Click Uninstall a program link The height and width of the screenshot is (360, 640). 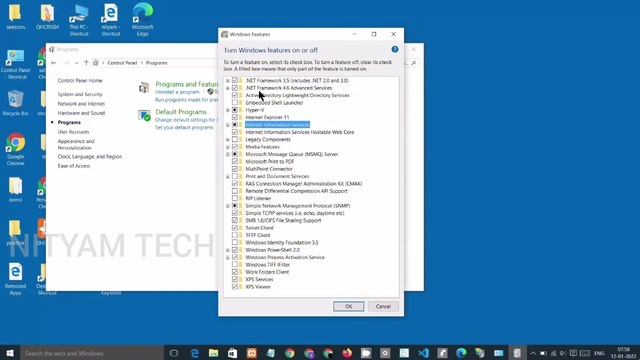(x=177, y=92)
